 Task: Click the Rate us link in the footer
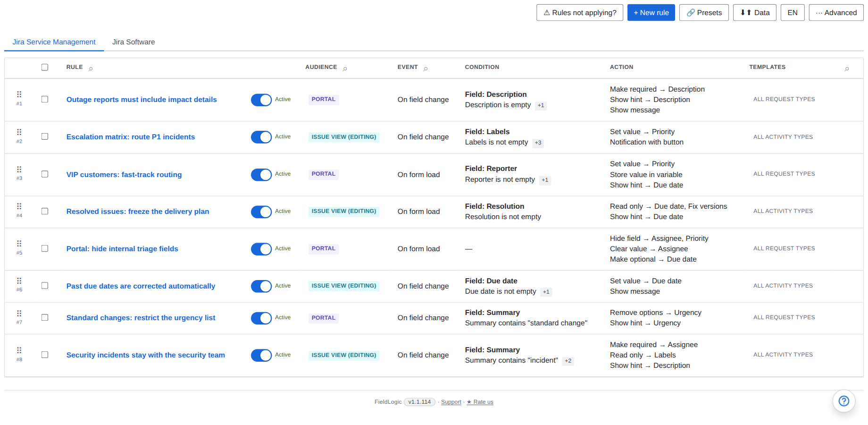point(480,402)
